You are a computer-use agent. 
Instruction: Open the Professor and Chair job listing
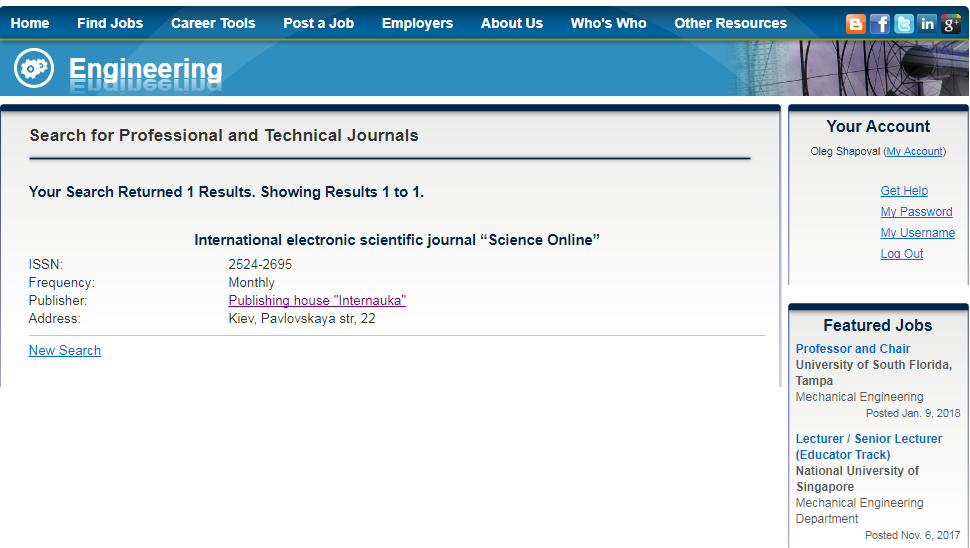(852, 349)
